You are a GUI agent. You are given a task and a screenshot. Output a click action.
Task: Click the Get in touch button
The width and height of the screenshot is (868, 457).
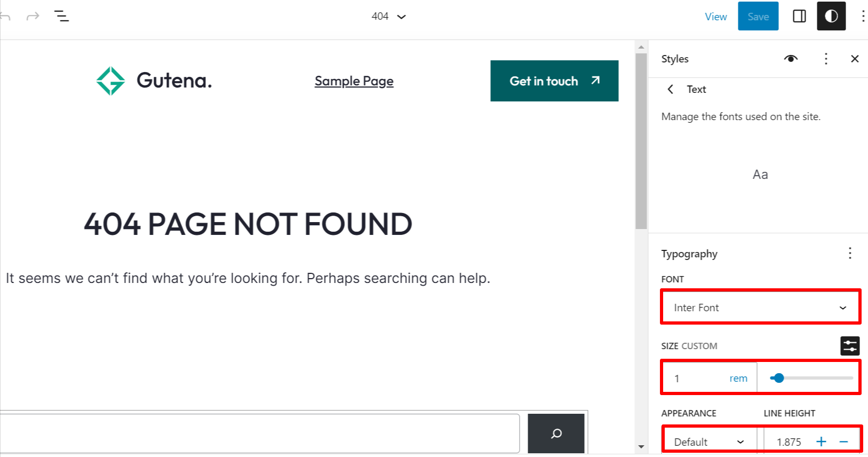pyautogui.click(x=554, y=81)
